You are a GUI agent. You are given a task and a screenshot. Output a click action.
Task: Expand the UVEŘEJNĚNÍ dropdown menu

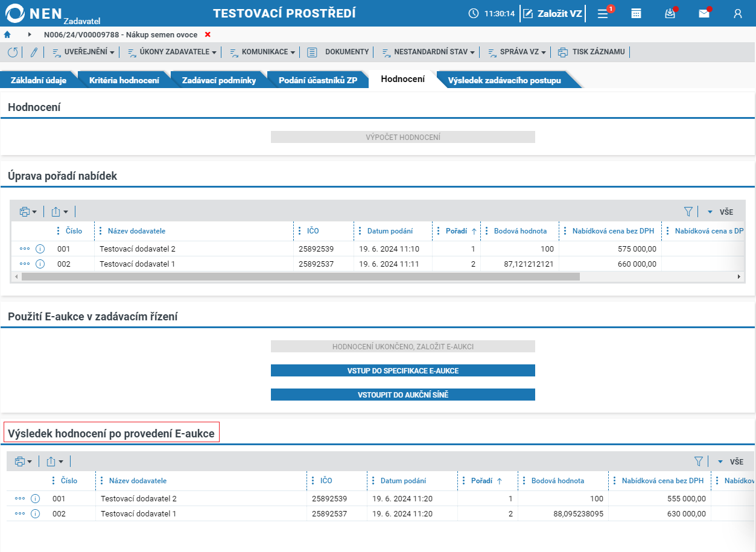click(x=83, y=52)
